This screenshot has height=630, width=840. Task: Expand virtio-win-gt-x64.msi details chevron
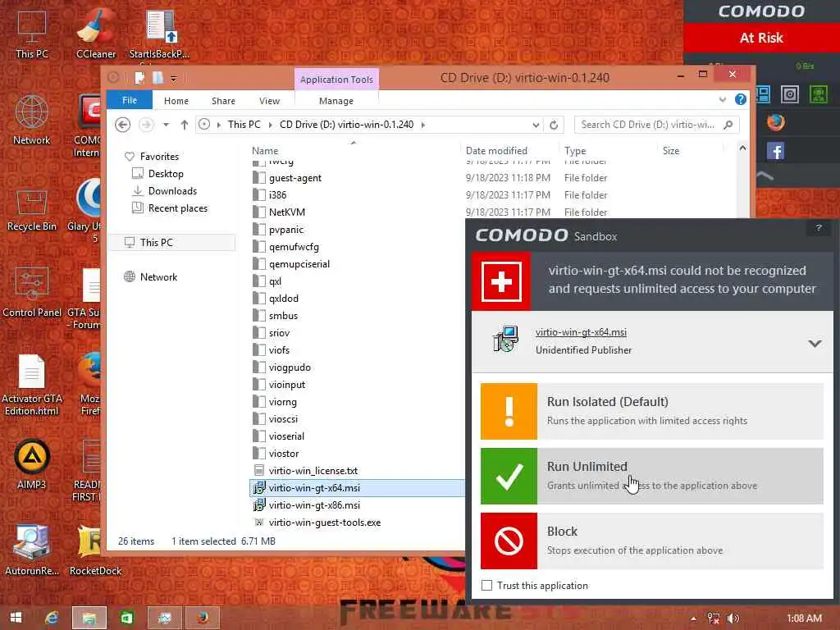pos(815,344)
